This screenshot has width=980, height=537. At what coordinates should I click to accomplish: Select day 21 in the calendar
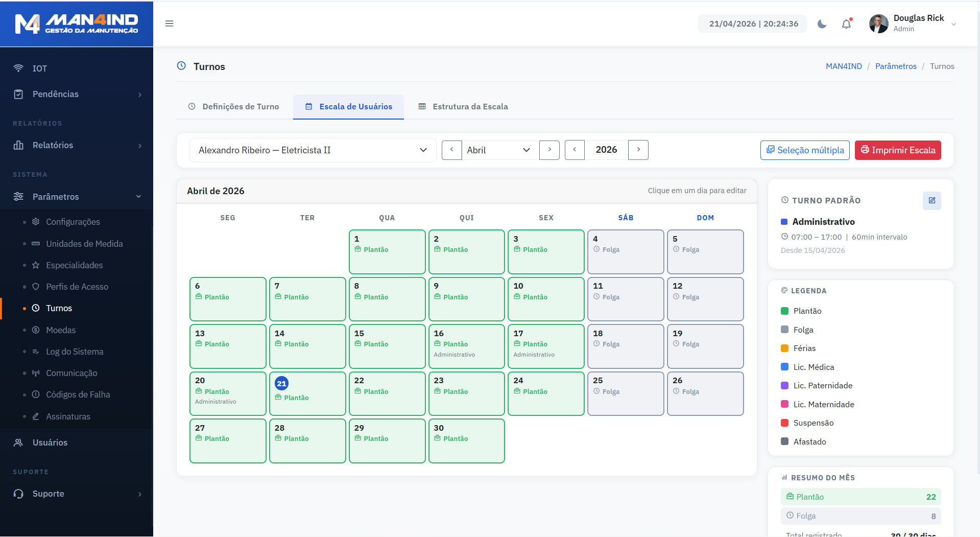(x=307, y=393)
